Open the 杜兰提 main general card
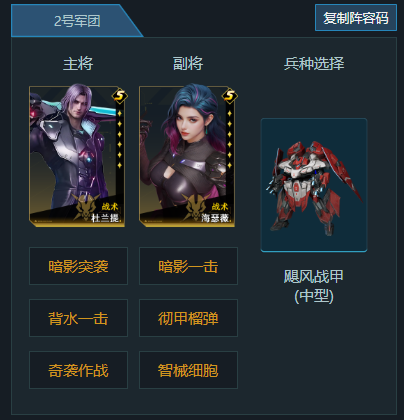 pos(77,156)
